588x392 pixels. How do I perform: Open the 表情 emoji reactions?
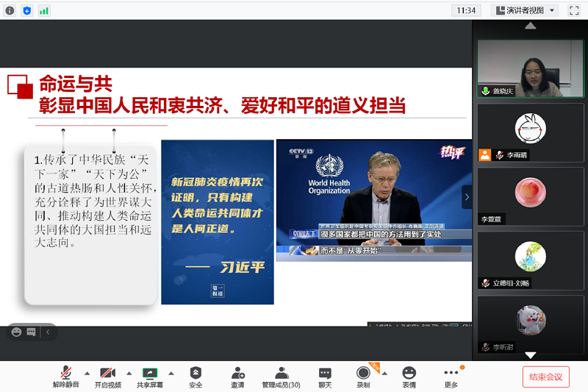click(409, 377)
